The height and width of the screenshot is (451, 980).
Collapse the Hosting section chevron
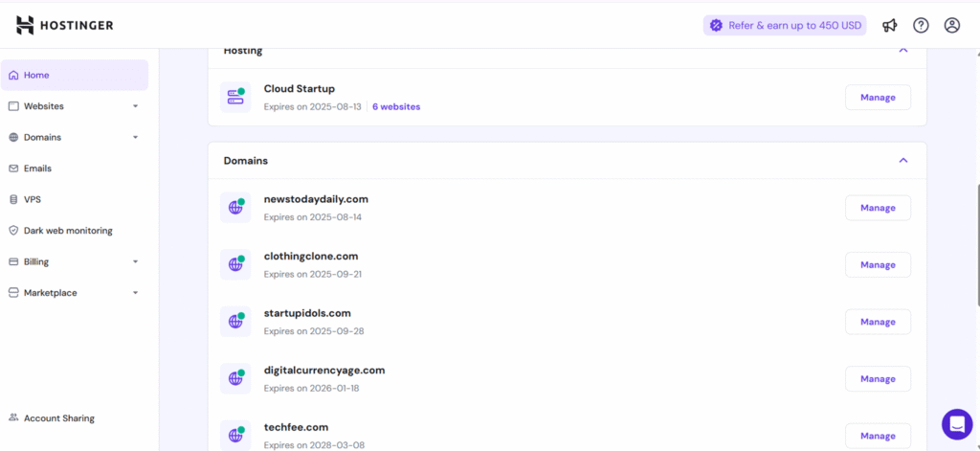tap(903, 50)
